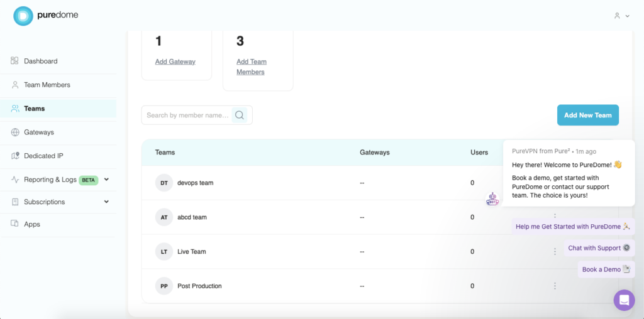The image size is (644, 319).
Task: Open the Intercom chat launcher bubble
Action: click(x=624, y=300)
